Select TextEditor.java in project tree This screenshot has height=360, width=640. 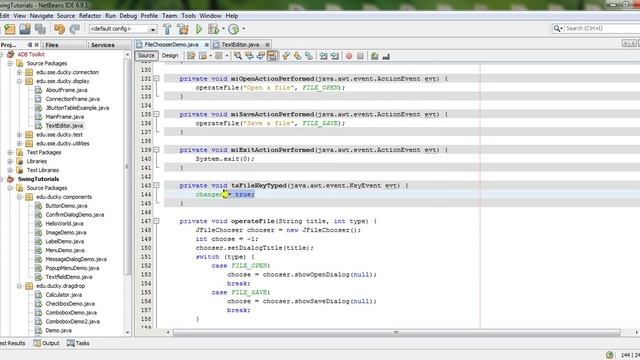64,126
